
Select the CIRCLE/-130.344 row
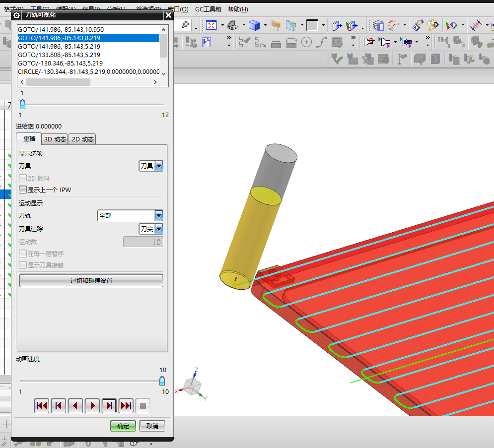(x=88, y=72)
